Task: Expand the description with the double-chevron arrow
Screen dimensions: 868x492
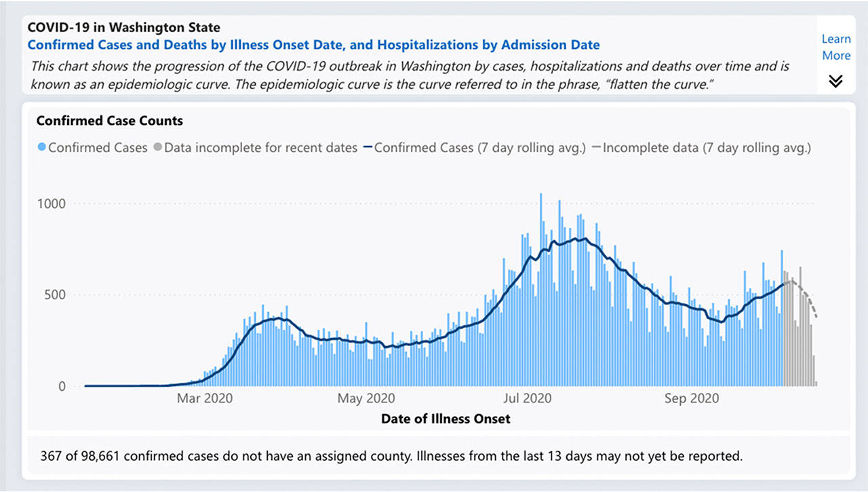Action: click(836, 80)
